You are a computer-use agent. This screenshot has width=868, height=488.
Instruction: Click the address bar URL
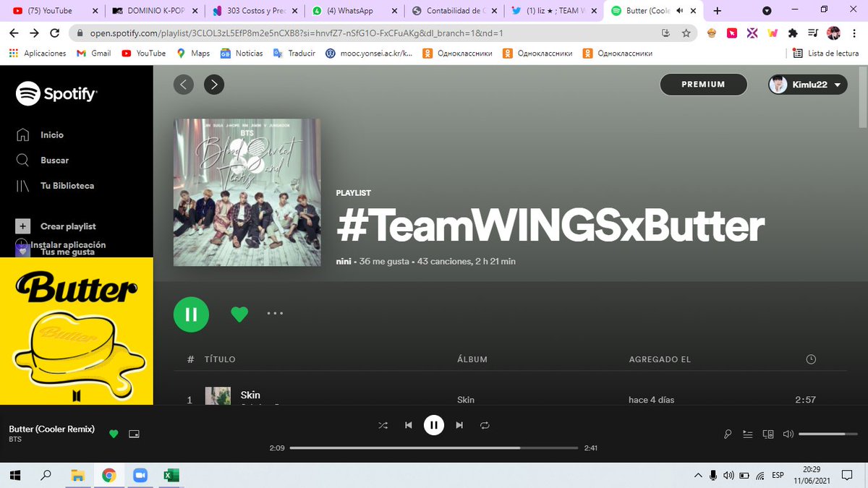point(297,33)
